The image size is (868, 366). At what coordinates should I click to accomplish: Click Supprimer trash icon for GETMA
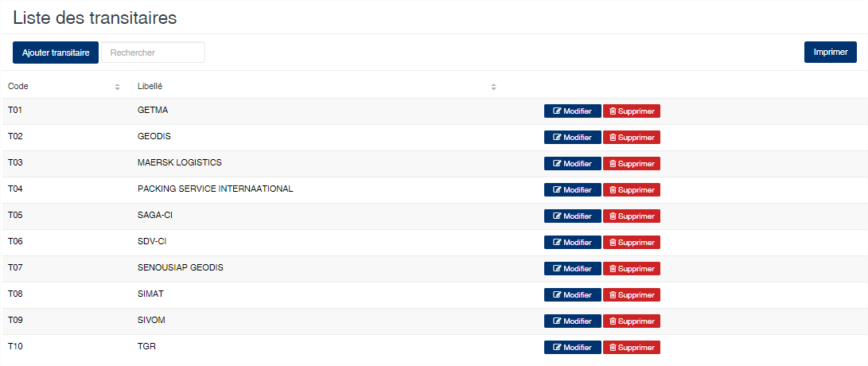(613, 111)
